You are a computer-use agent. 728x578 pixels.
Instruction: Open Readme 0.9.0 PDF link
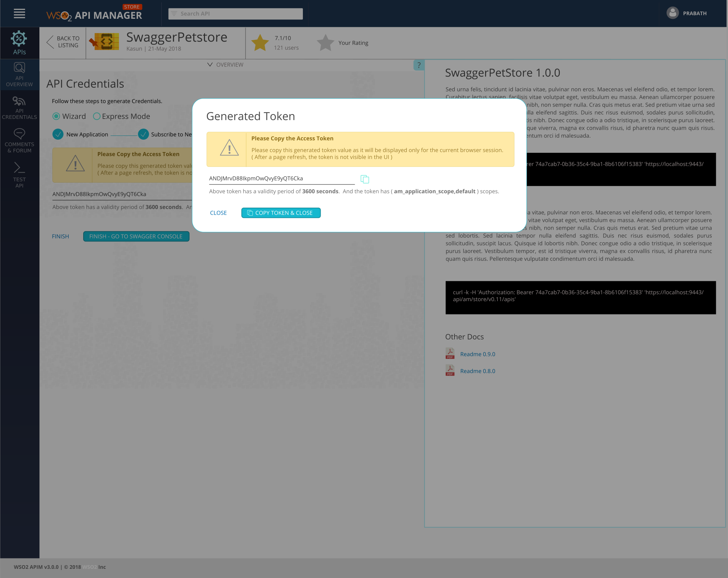(477, 354)
